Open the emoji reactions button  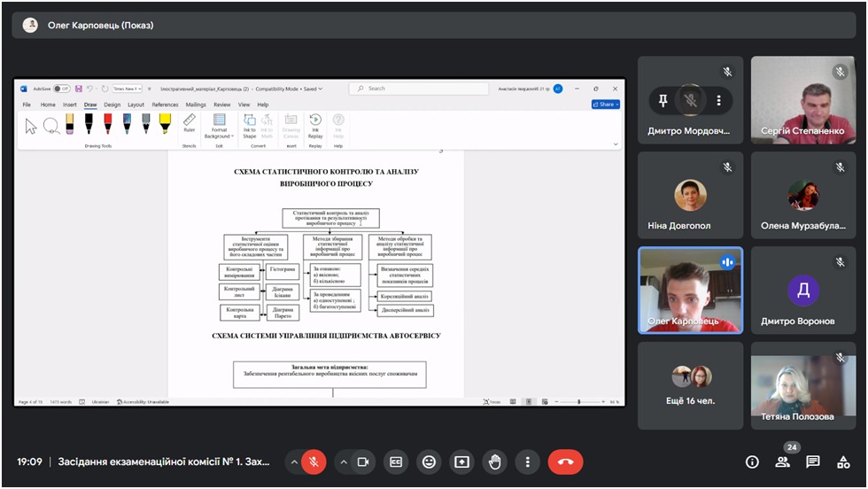[x=430, y=462]
